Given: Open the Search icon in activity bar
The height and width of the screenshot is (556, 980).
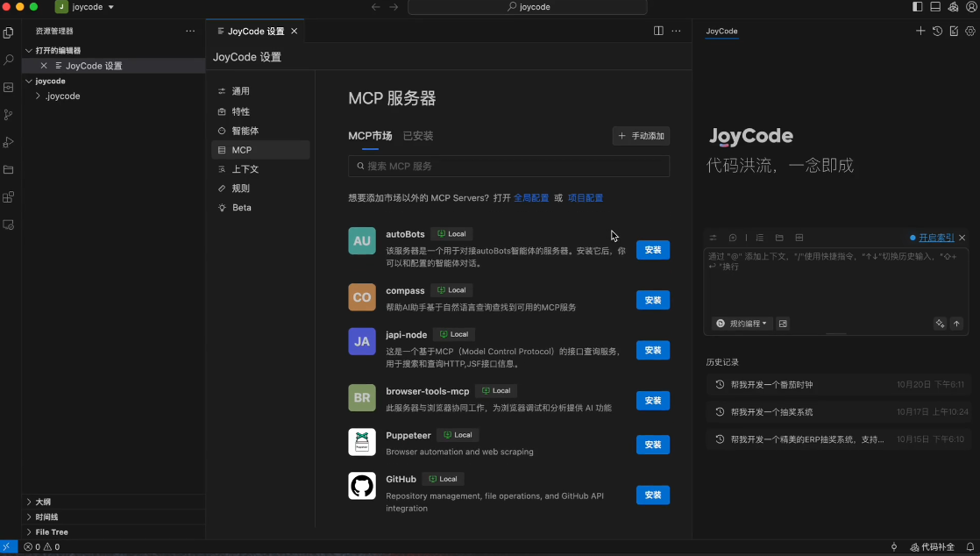Looking at the screenshot, I should (9, 60).
